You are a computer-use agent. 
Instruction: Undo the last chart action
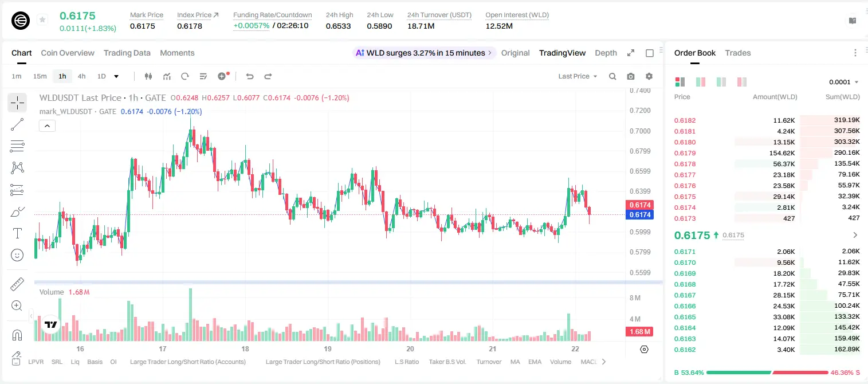249,76
